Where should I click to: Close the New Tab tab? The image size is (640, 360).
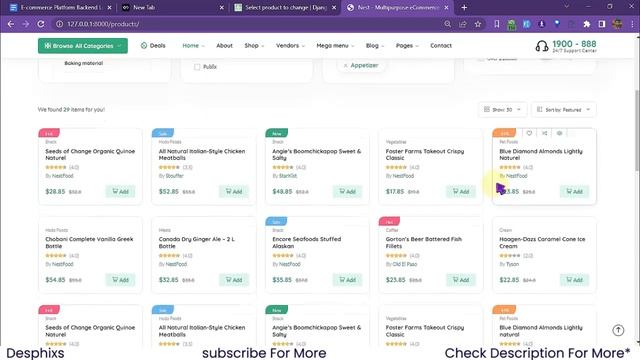[222, 7]
